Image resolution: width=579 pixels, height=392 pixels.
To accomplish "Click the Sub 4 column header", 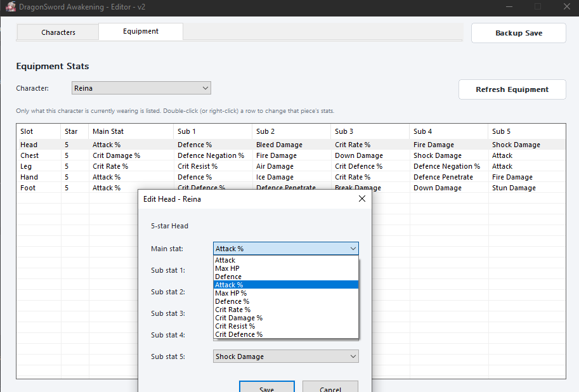I will pyautogui.click(x=448, y=131).
